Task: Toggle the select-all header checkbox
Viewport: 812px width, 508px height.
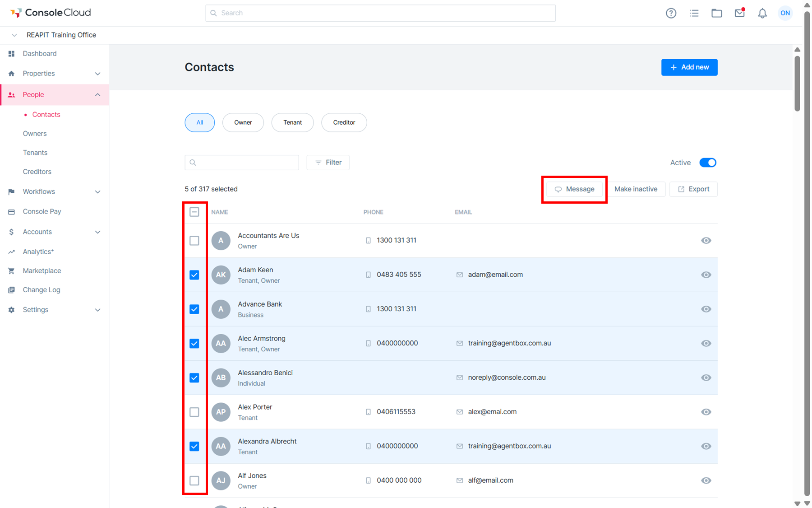Action: 194,212
